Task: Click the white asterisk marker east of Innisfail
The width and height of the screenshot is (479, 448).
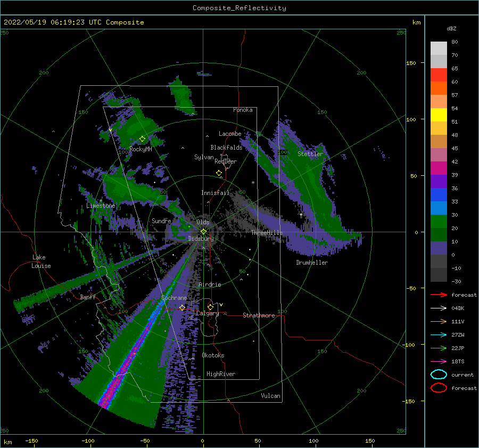Action: [253, 183]
